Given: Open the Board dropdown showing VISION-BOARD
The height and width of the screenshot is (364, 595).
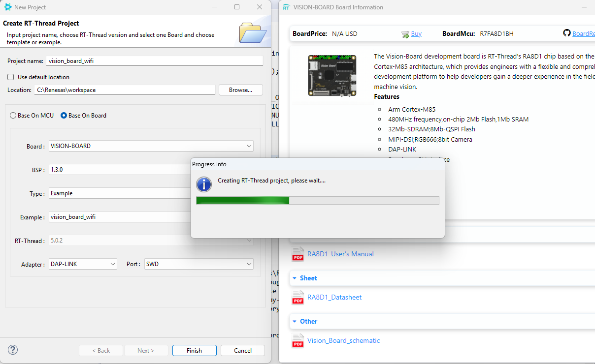Looking at the screenshot, I should (151, 146).
